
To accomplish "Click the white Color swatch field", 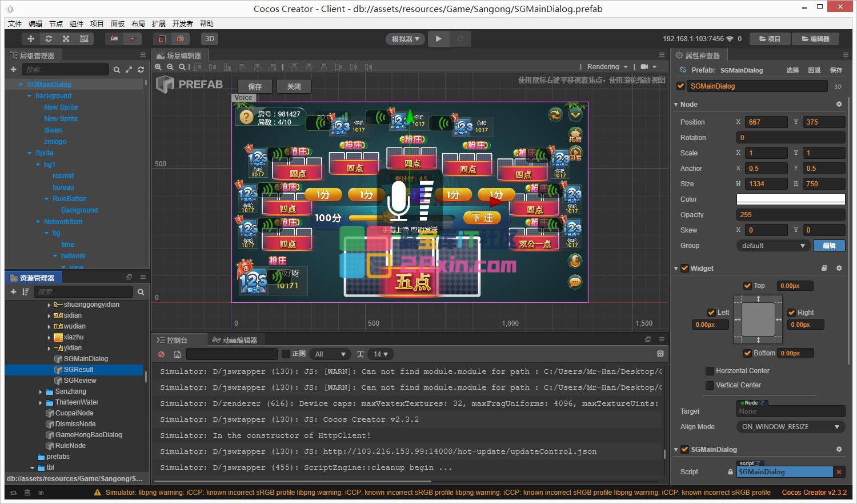I will click(x=790, y=199).
